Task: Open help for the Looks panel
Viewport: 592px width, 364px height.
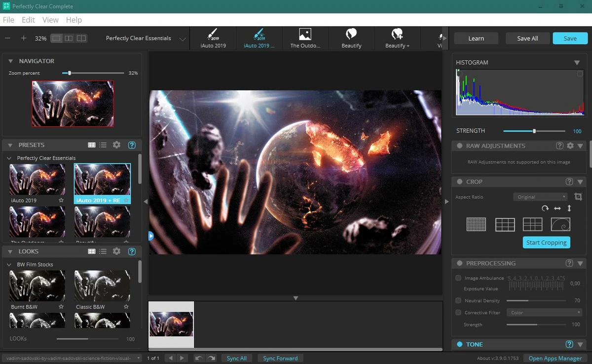Action: tap(132, 252)
